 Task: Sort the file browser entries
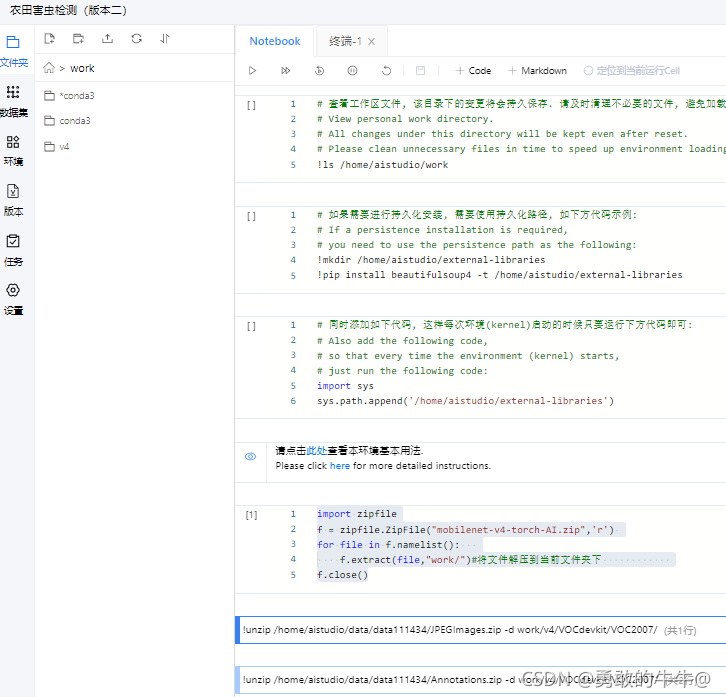[x=165, y=39]
